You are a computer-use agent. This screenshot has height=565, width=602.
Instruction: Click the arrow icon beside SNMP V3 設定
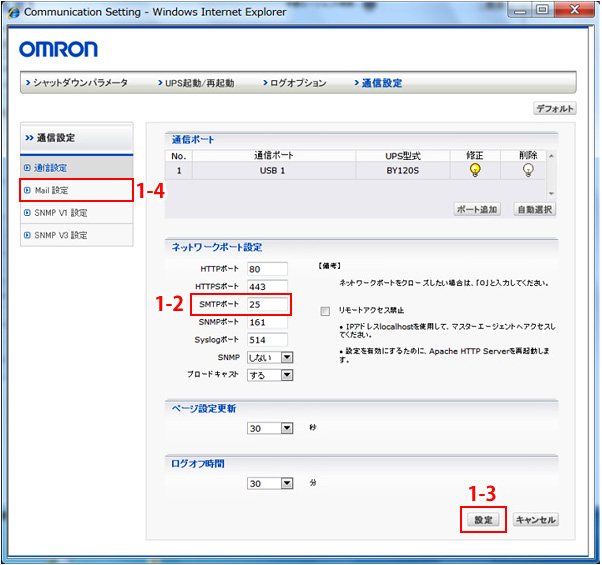tap(27, 235)
